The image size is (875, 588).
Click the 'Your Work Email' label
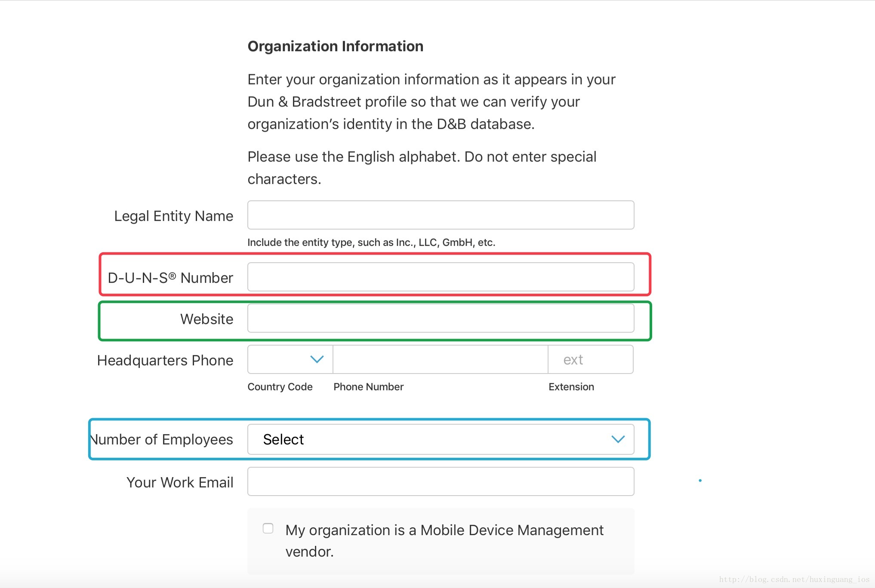point(180,482)
